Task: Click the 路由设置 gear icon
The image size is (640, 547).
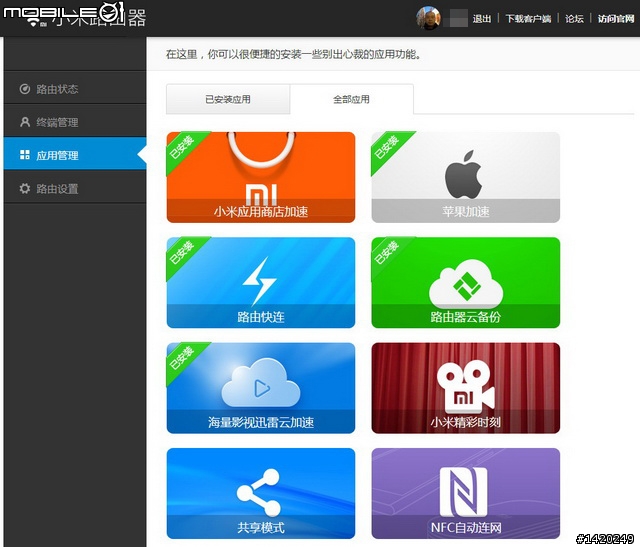Action: click(x=25, y=188)
